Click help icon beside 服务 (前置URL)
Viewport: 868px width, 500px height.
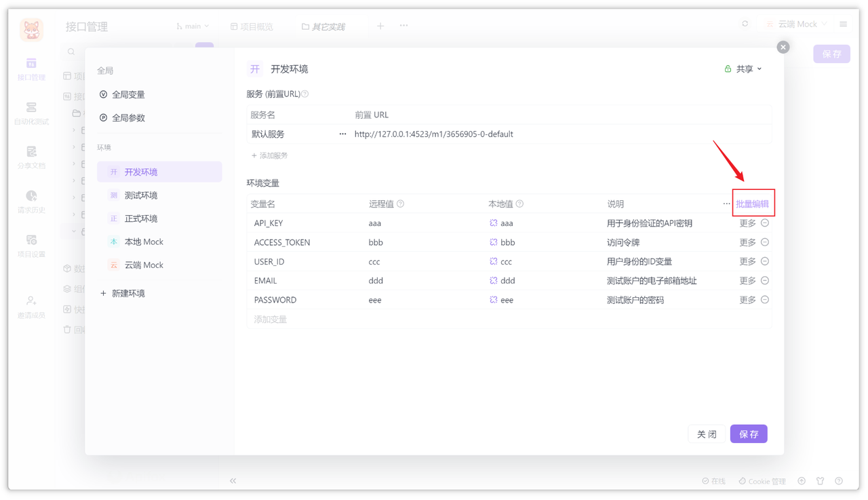(305, 94)
